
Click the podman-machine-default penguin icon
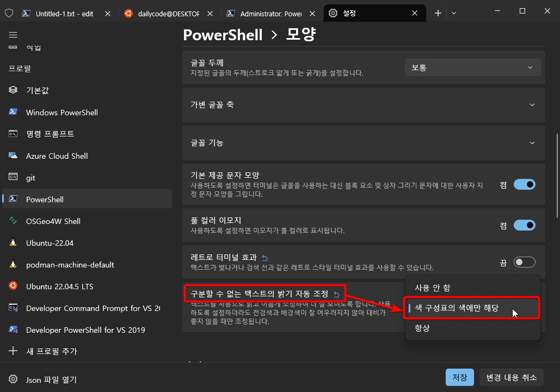[13, 264]
